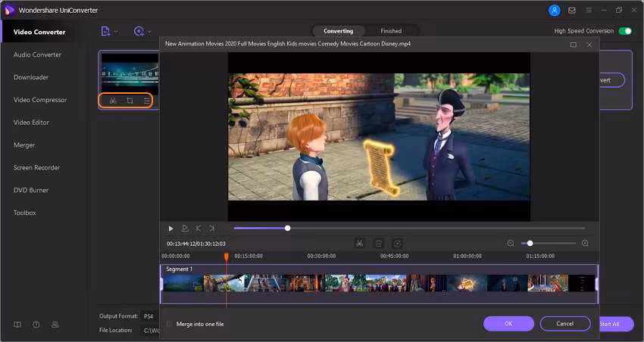The image size is (644, 342).
Task: Open the user guide book icon
Action: (x=17, y=325)
